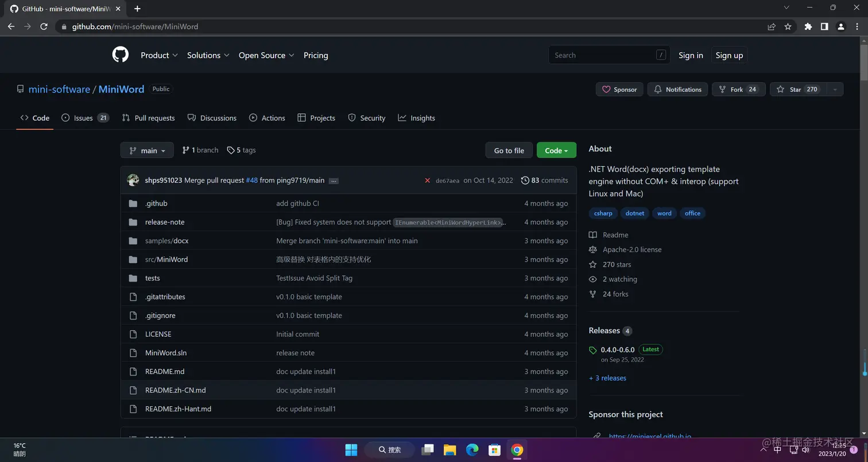The height and width of the screenshot is (462, 868).
Task: Click the Sign up button
Action: click(x=729, y=55)
